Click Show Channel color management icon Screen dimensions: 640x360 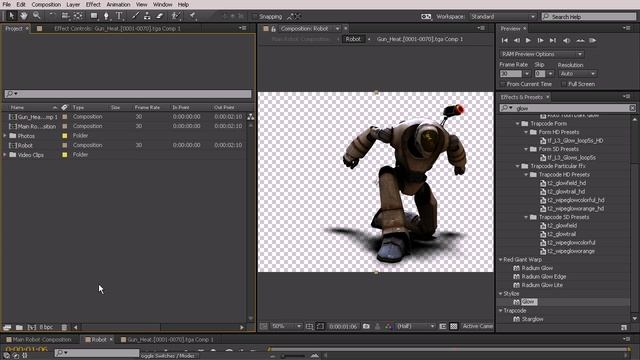[x=388, y=326]
